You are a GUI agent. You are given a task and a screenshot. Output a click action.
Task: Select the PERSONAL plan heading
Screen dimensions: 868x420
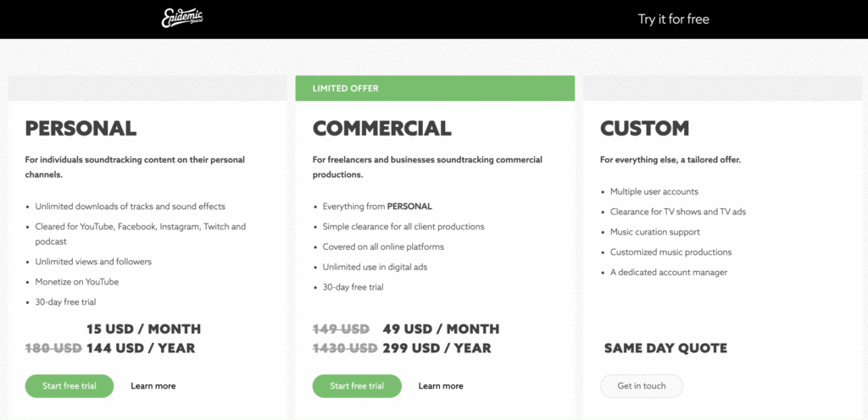81,129
